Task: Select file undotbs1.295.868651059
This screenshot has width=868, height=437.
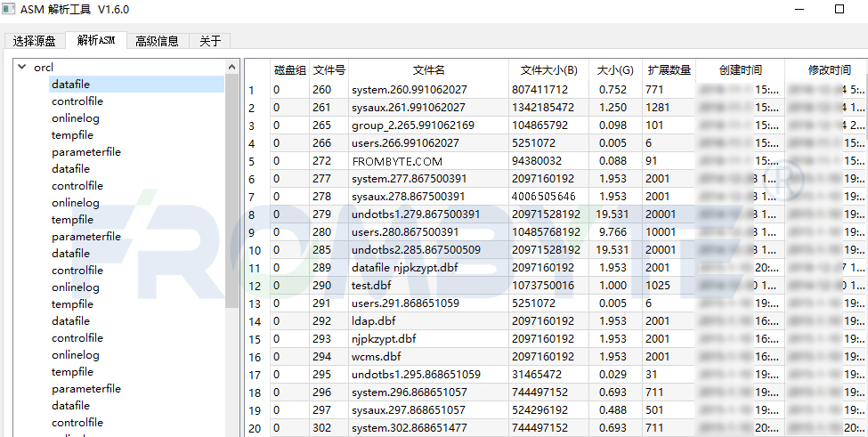Action: pyautogui.click(x=429, y=375)
